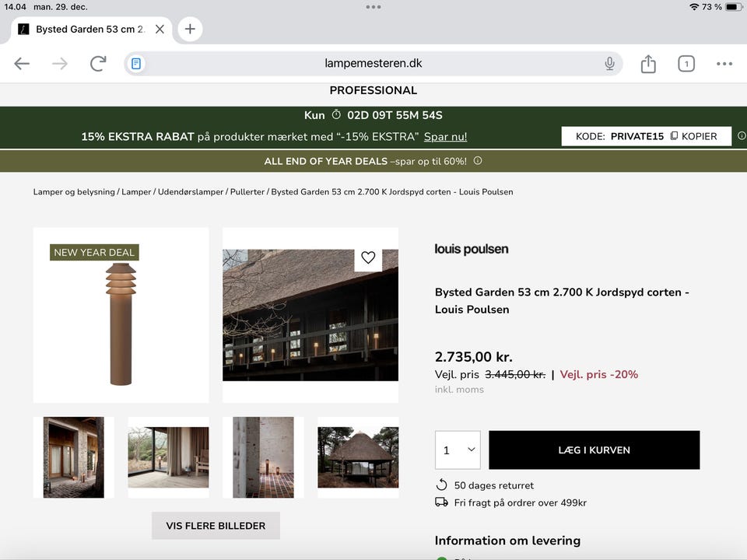
Task: Click the Vejl. pris -20% text
Action: (x=599, y=374)
